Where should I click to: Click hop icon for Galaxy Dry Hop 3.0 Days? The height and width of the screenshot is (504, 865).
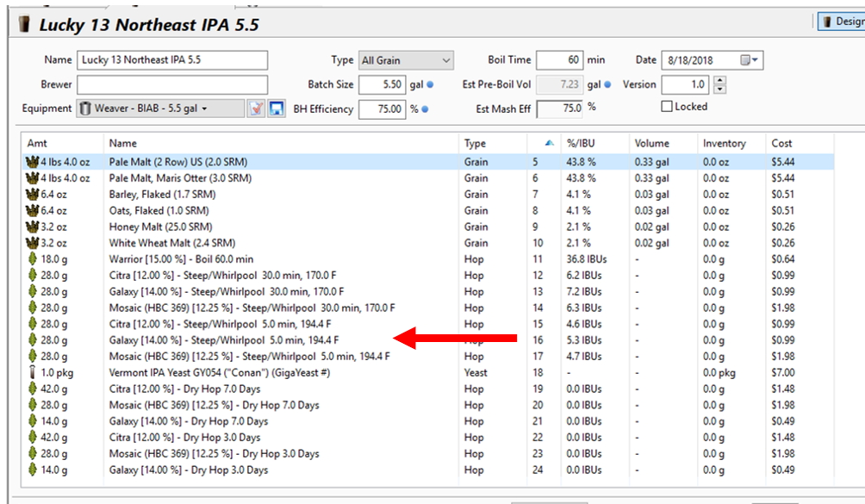pyautogui.click(x=33, y=470)
